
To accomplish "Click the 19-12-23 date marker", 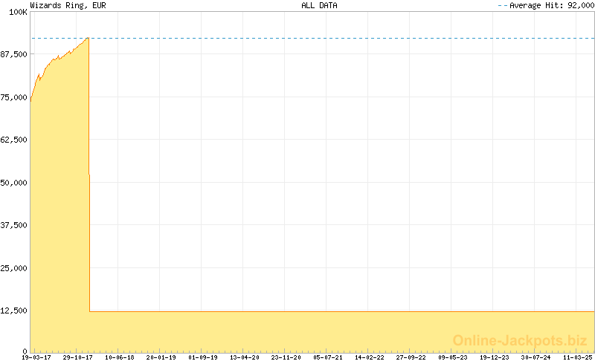I will pos(494,358).
